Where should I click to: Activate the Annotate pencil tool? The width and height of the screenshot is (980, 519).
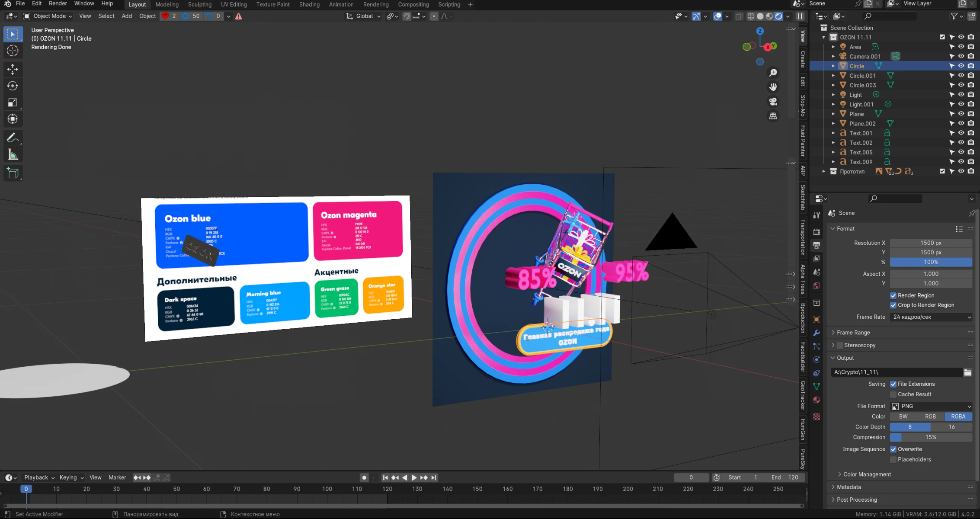coord(13,138)
